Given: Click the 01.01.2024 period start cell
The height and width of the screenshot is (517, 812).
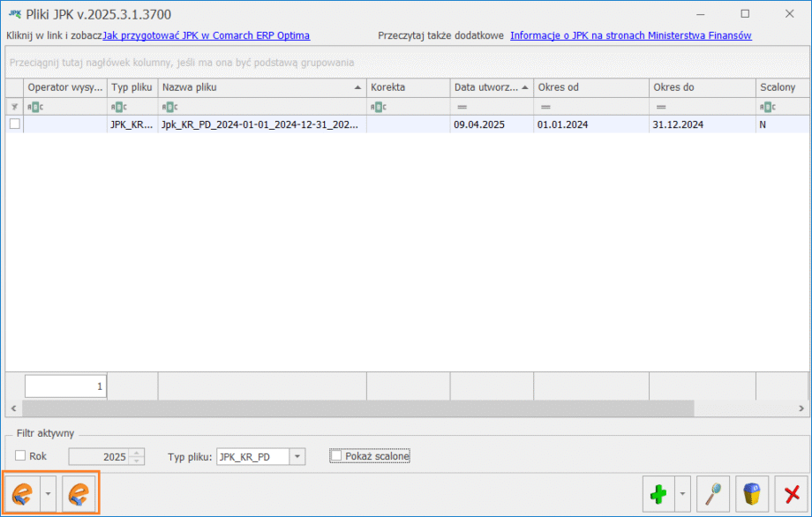Looking at the screenshot, I should (x=590, y=124).
